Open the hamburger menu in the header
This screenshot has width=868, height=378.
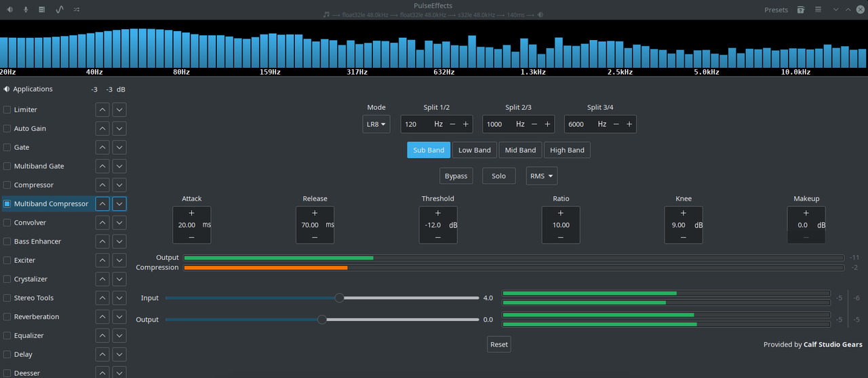(x=818, y=10)
